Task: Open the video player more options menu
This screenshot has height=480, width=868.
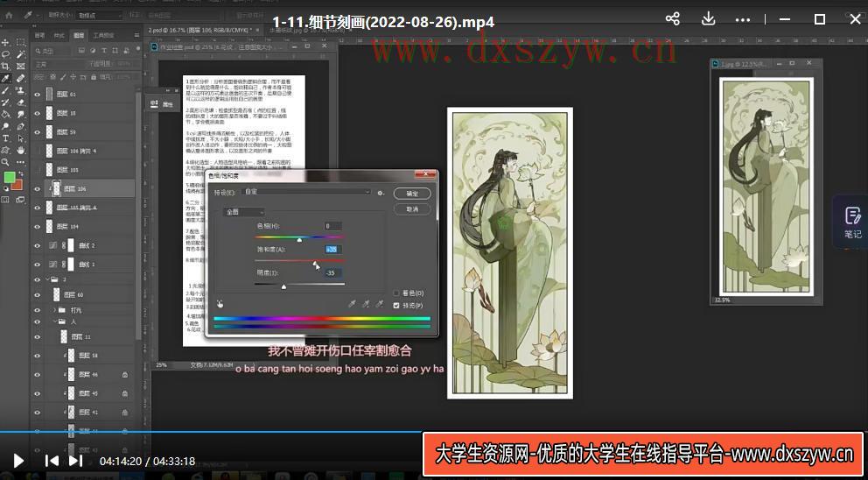Action: pyautogui.click(x=742, y=19)
